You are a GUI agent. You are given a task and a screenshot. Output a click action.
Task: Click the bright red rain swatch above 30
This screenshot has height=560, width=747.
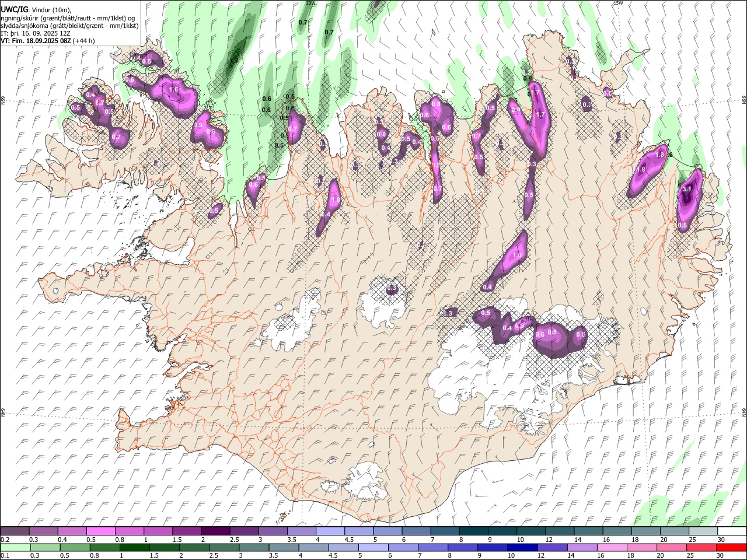731,548
